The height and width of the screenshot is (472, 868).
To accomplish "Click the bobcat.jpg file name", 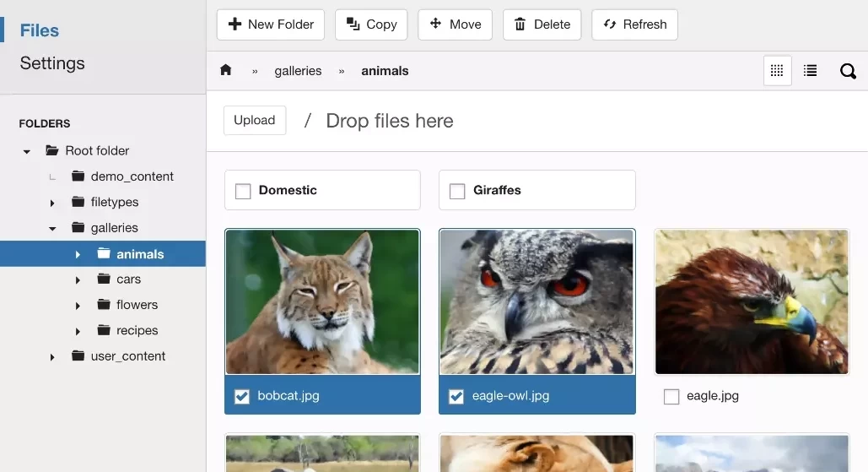I will pyautogui.click(x=288, y=395).
